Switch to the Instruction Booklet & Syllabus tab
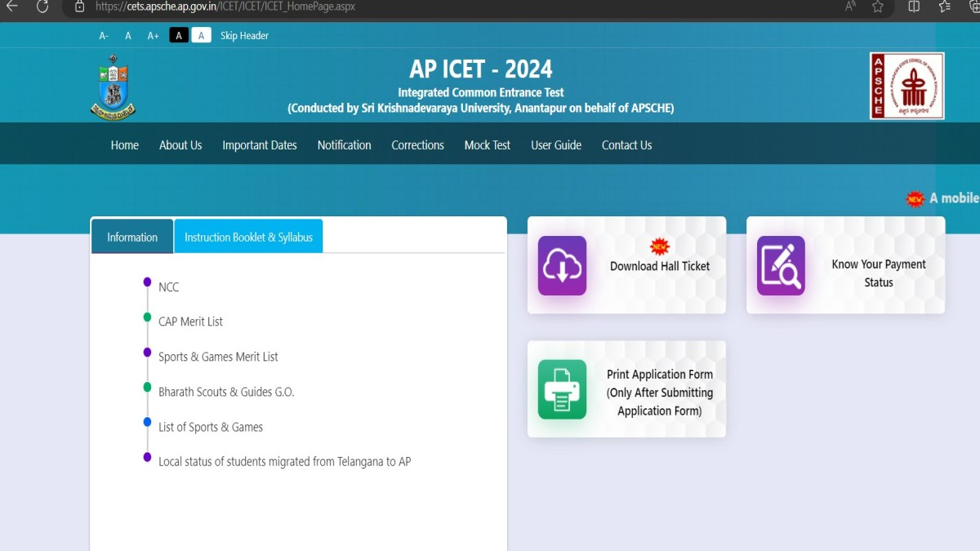 tap(248, 236)
